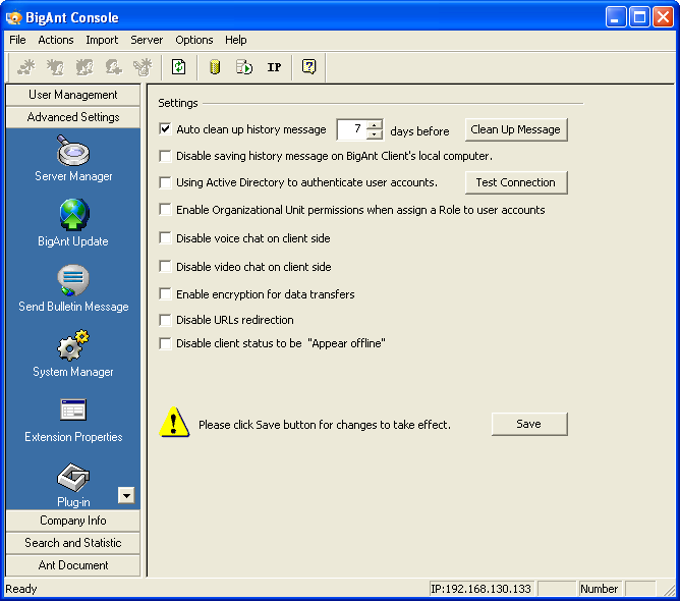
Task: Click the days number input field
Action: click(x=352, y=129)
